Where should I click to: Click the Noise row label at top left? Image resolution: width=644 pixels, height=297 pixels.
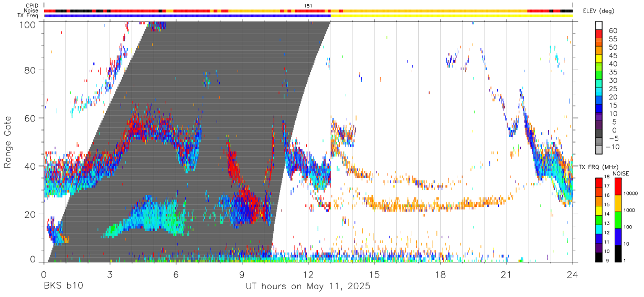click(x=31, y=10)
